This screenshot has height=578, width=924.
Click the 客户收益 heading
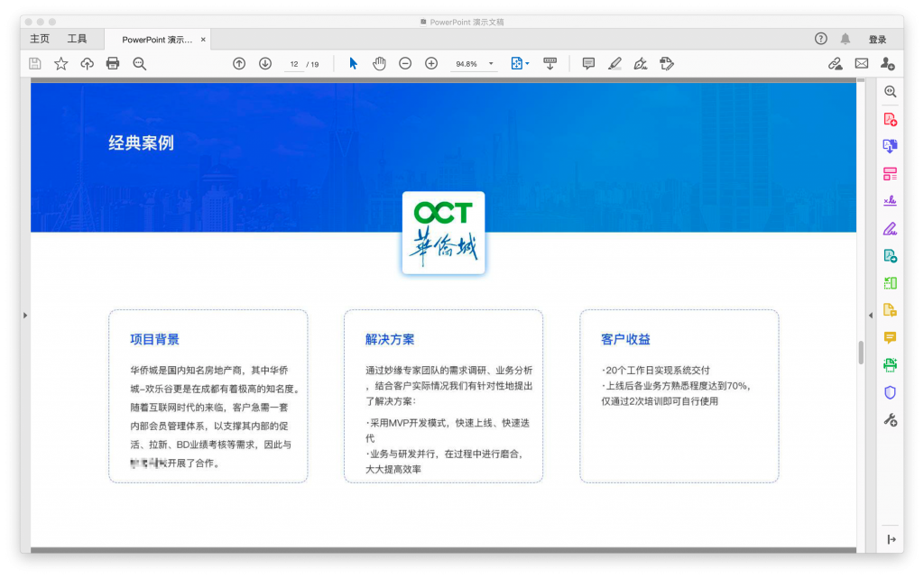pos(625,339)
